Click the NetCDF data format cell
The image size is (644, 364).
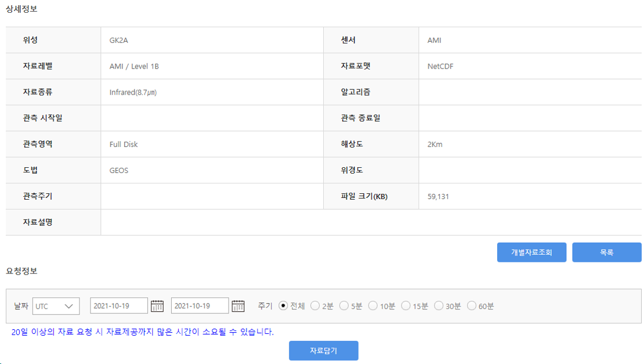[x=436, y=66]
